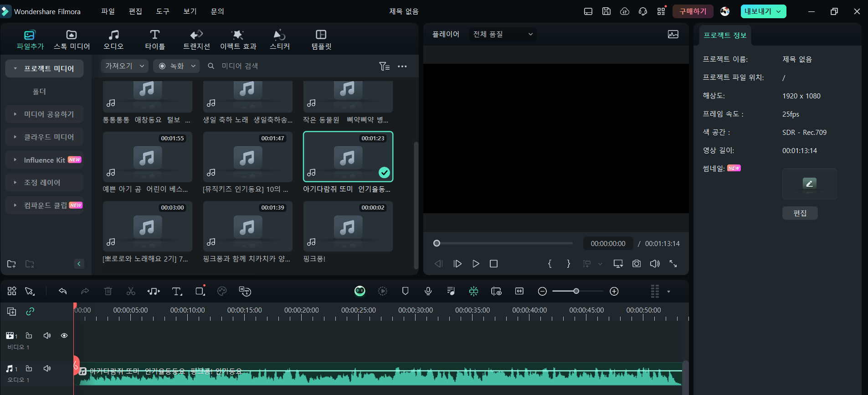The width and height of the screenshot is (868, 395).
Task: Toggle the layout switch icon in title bar
Action: (x=588, y=11)
